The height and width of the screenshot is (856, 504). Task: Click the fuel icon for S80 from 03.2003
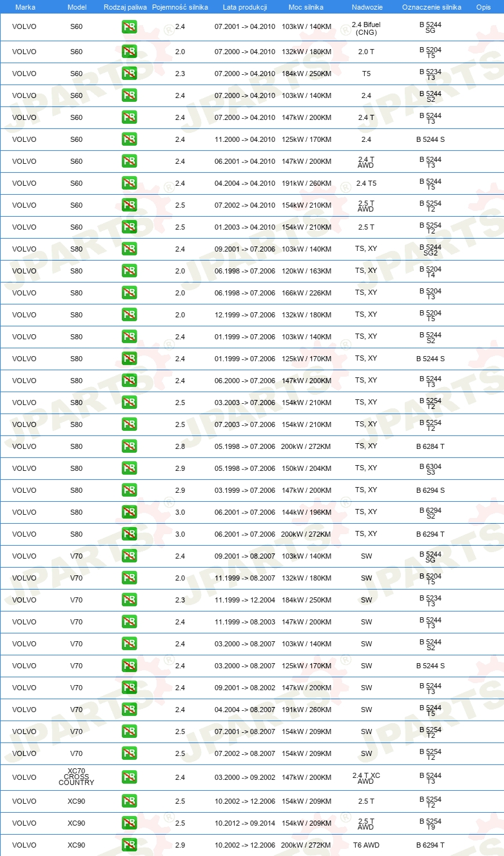(x=129, y=403)
